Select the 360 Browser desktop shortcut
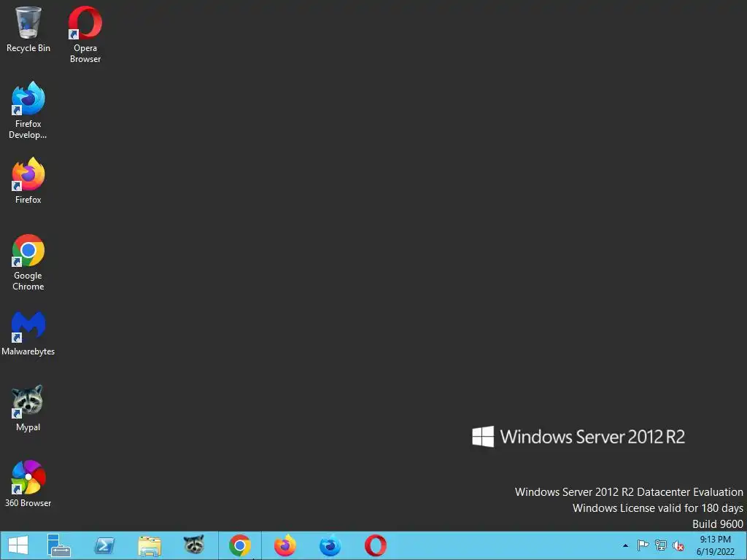 pyautogui.click(x=28, y=484)
